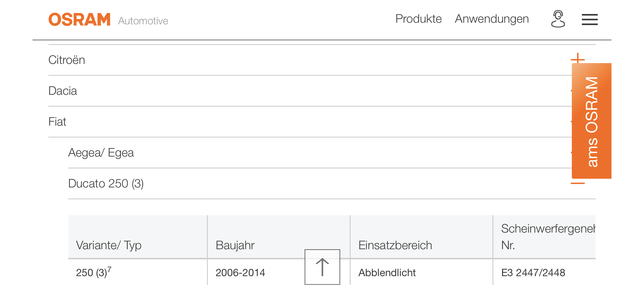Image resolution: width=644 pixels, height=297 pixels.
Task: Open the ams OSRAM side tab
Action: [591, 121]
